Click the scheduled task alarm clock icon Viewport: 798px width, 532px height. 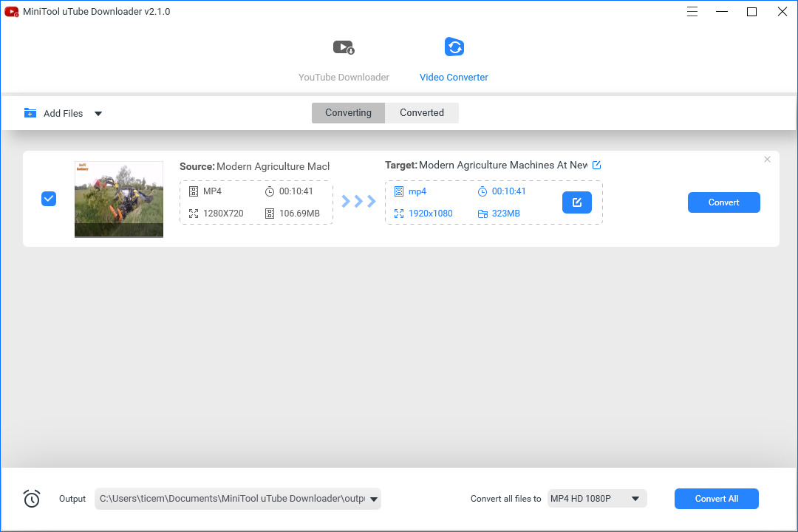tap(32, 499)
